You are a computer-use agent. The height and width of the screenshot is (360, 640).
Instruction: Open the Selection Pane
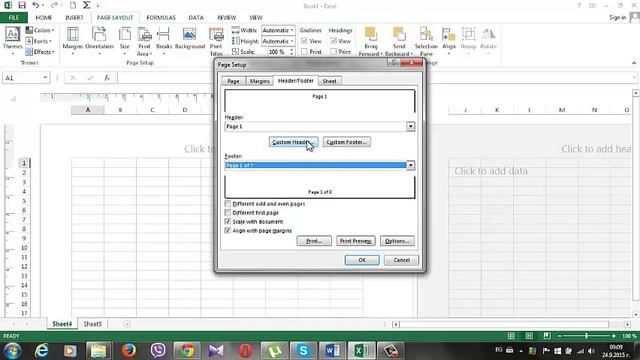point(426,41)
